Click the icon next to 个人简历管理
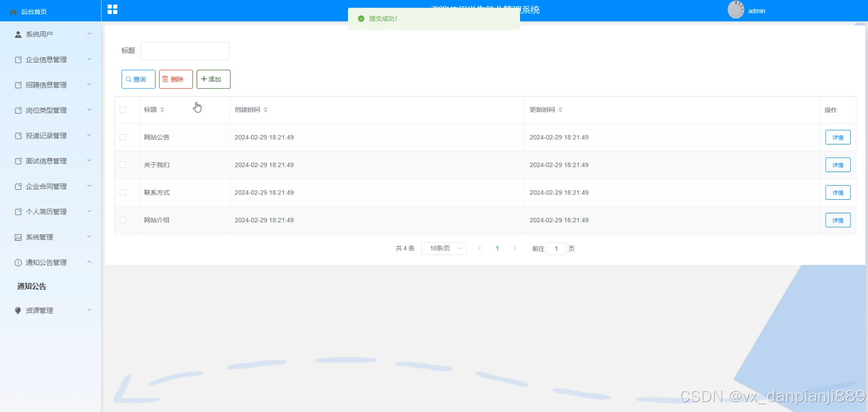Screen dimensions: 868x412 pos(18,212)
